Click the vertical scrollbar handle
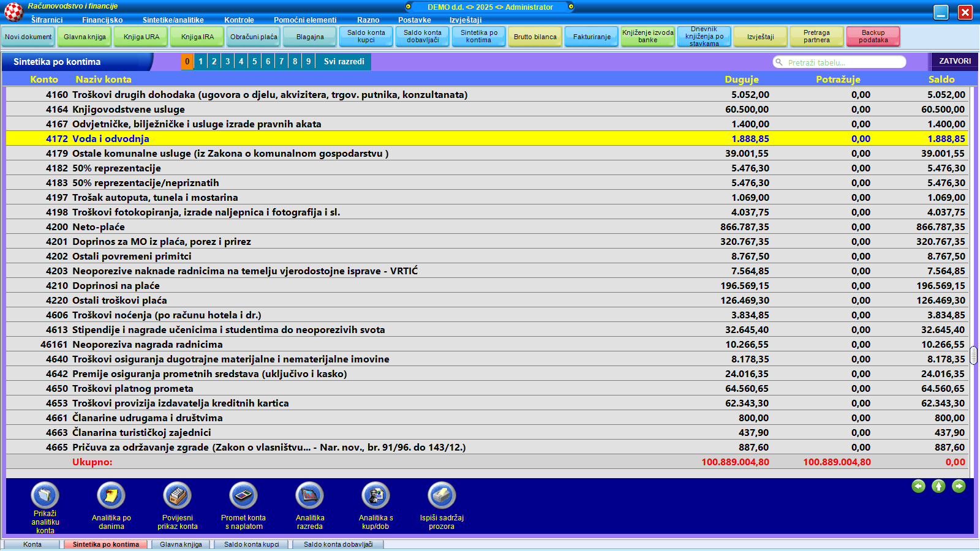 973,355
